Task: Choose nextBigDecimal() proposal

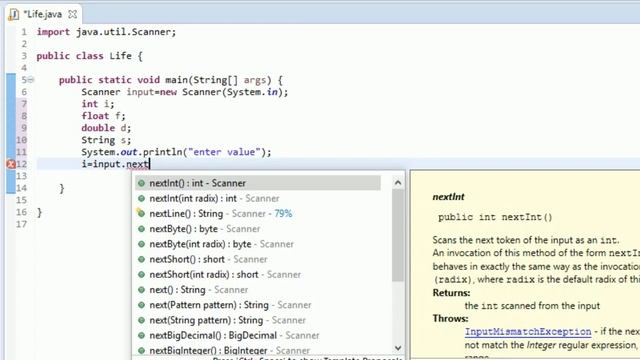Action: pyautogui.click(x=258, y=336)
